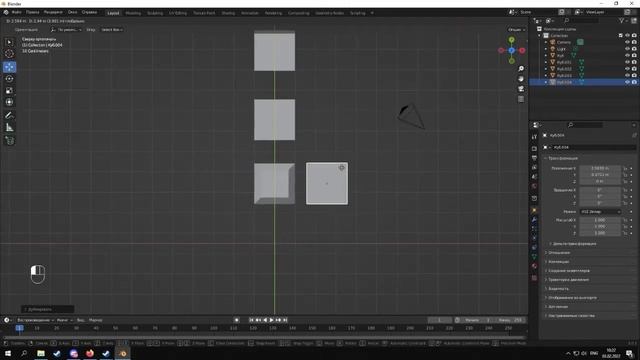
Task: Select the Annotate tool
Action: [9, 116]
